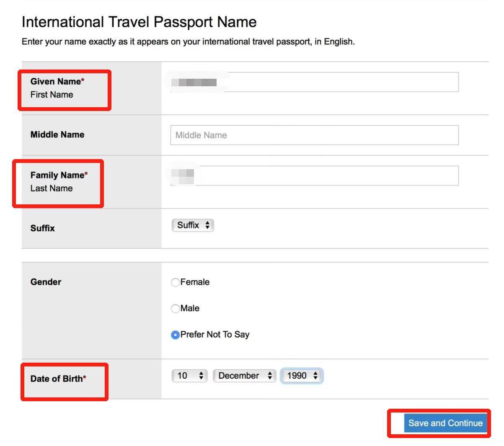504x446 pixels.
Task: Click the Male option text label
Action: [x=190, y=309]
